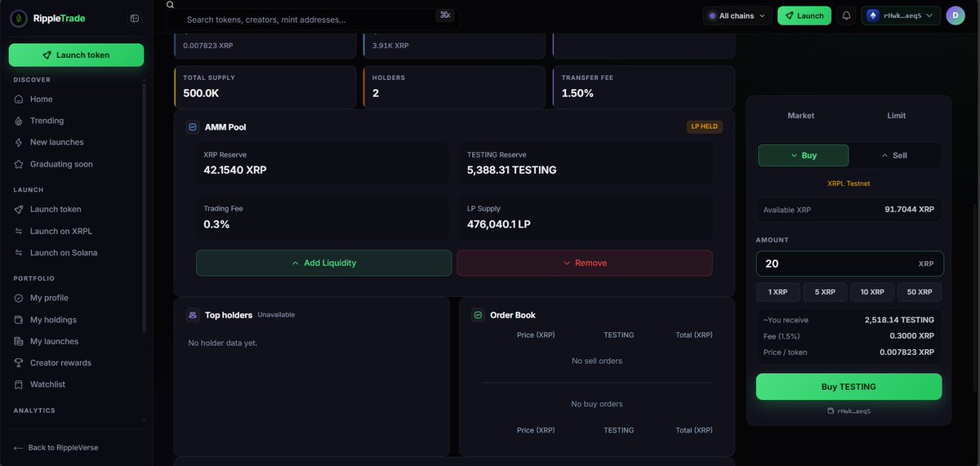Switch to the Market order tab
The width and height of the screenshot is (980, 466).
[x=801, y=116]
